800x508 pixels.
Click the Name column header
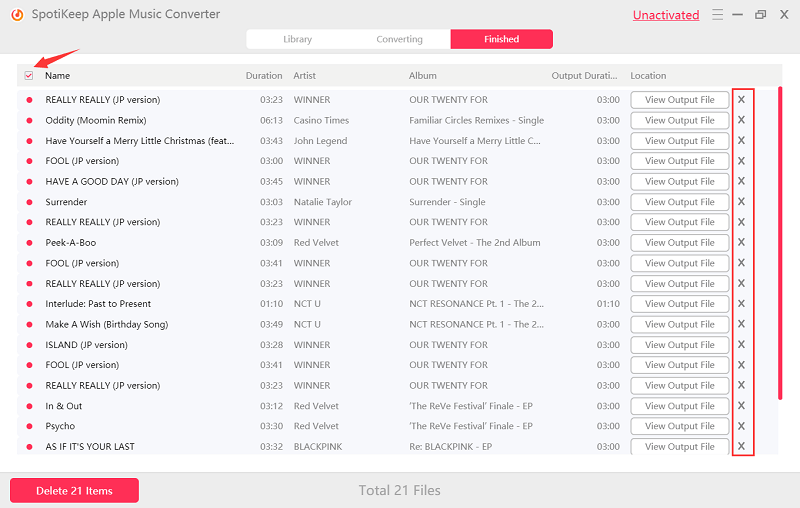coord(57,75)
